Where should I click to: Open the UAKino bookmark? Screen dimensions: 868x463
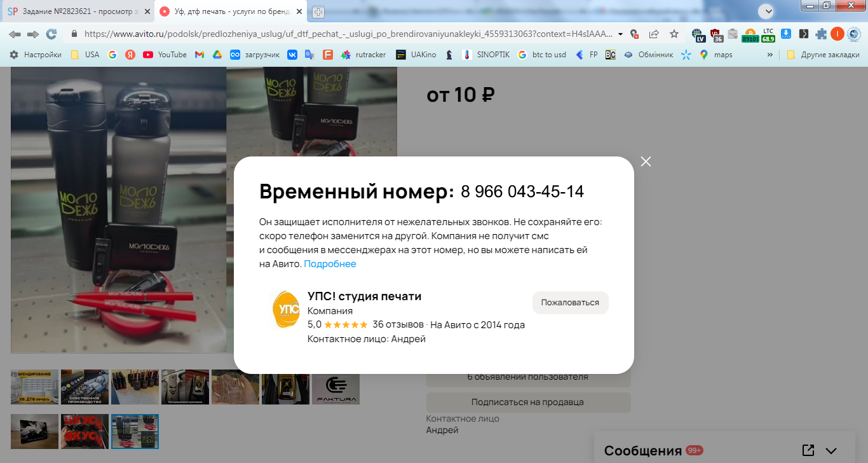[x=416, y=55]
